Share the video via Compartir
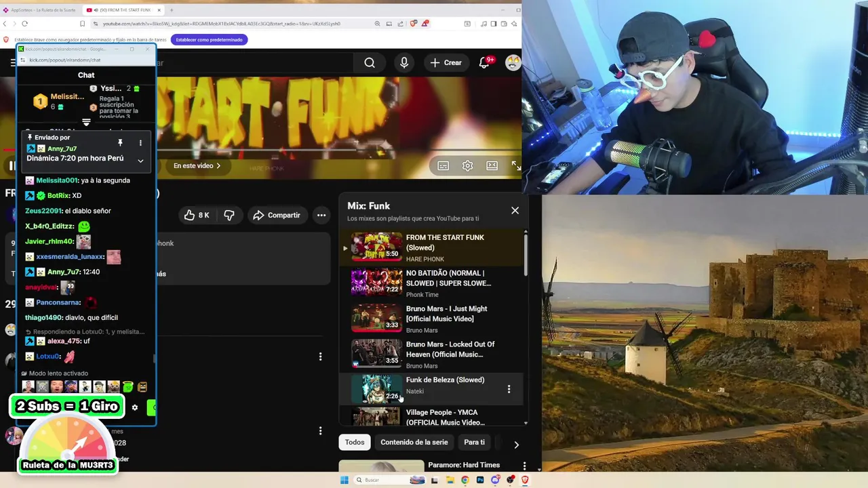Image resolution: width=868 pixels, height=488 pixels. [276, 215]
